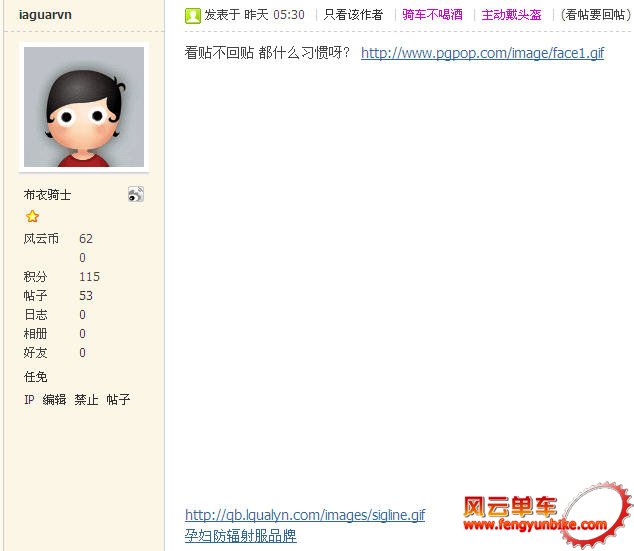The width and height of the screenshot is (634, 551).
Task: Click the 积分 value 115
Action: (x=89, y=277)
